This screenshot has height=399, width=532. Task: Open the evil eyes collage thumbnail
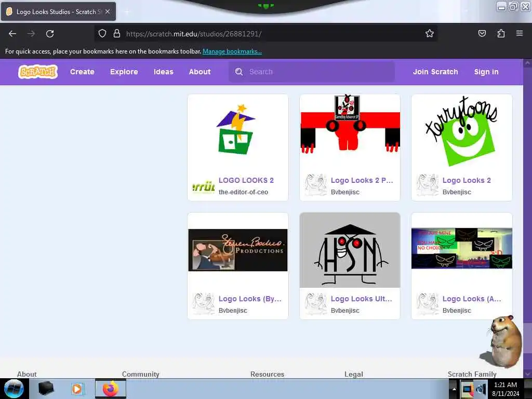coord(462,248)
